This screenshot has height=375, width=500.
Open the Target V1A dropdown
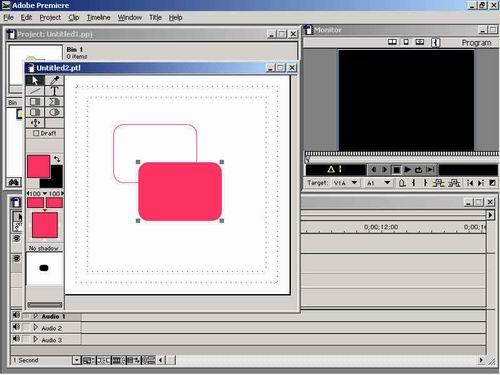pos(345,183)
